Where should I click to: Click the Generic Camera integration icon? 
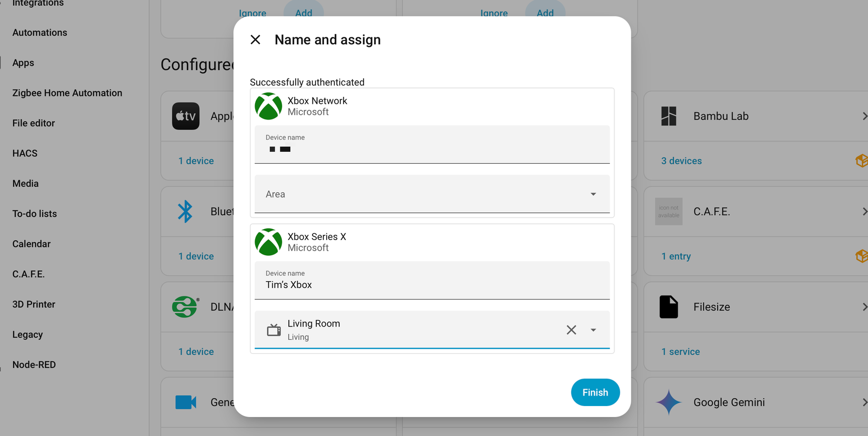click(186, 402)
